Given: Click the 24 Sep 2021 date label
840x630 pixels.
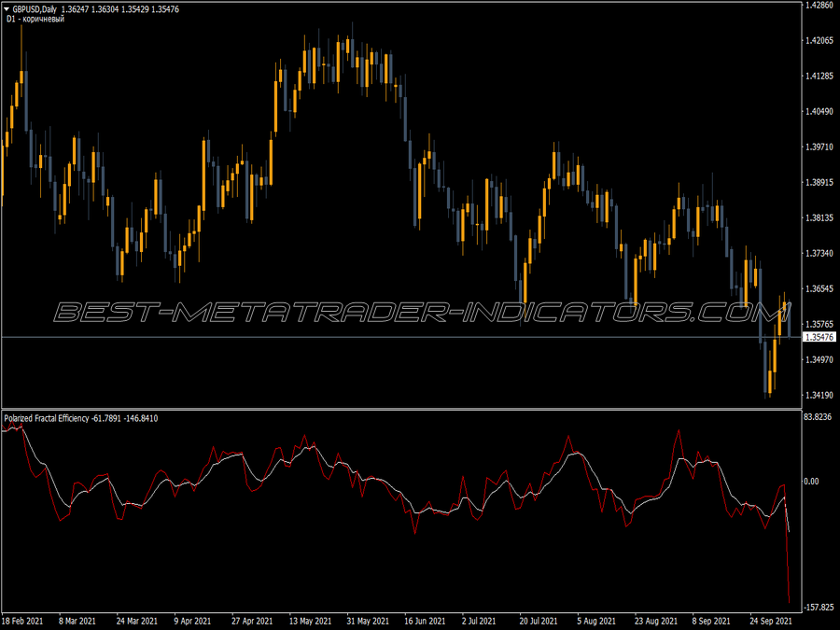Looking at the screenshot, I should [770, 622].
